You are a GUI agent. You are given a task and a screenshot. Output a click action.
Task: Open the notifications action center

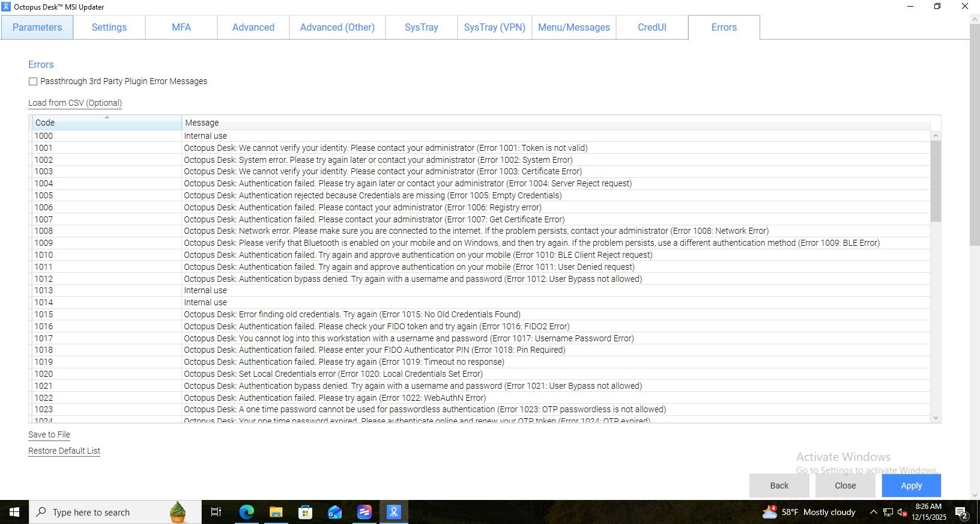[961, 513]
